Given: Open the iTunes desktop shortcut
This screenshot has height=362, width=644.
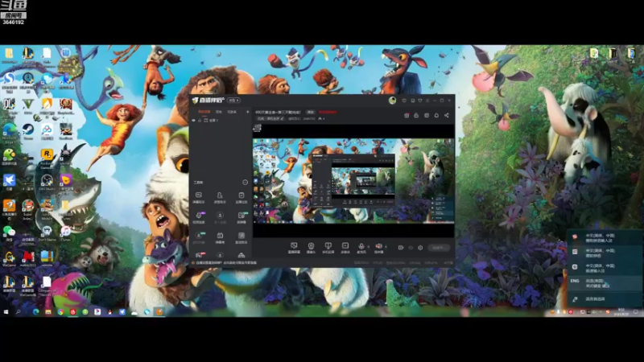Looking at the screenshot, I should 65,232.
